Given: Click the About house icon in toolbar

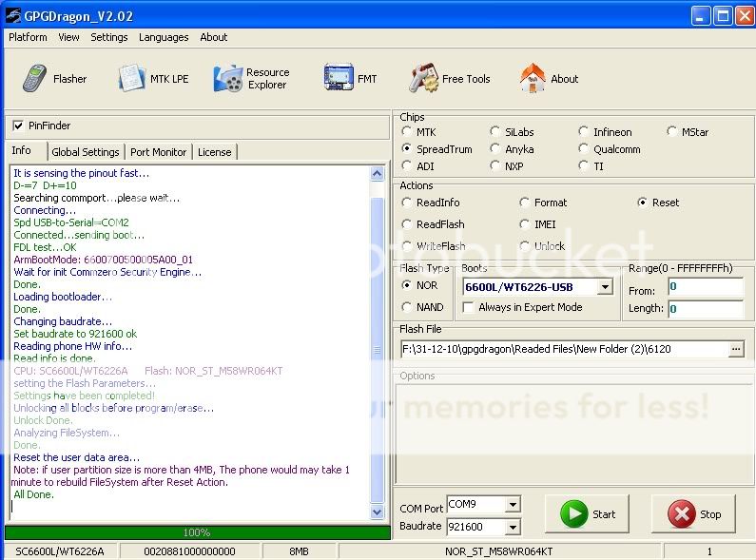Looking at the screenshot, I should click(x=533, y=78).
